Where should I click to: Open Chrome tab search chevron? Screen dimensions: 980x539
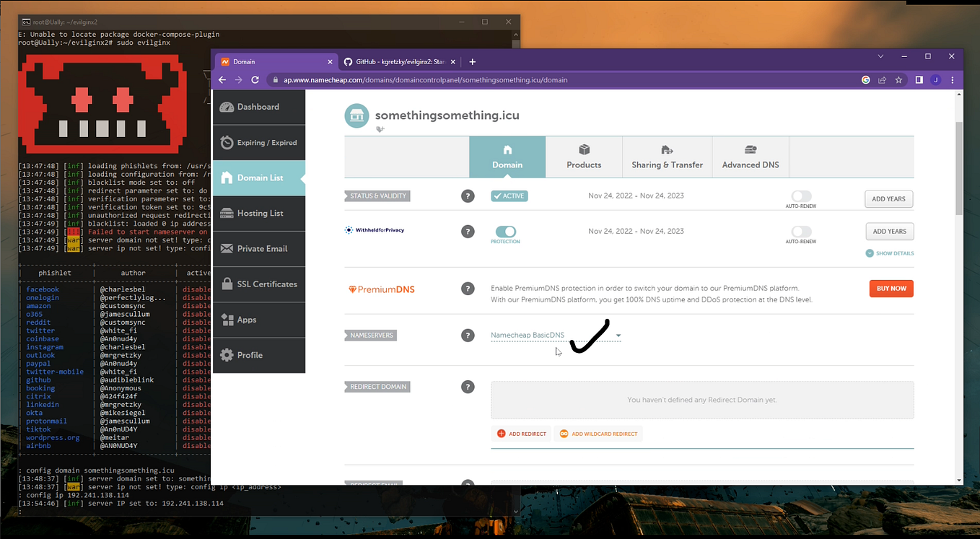click(x=880, y=56)
